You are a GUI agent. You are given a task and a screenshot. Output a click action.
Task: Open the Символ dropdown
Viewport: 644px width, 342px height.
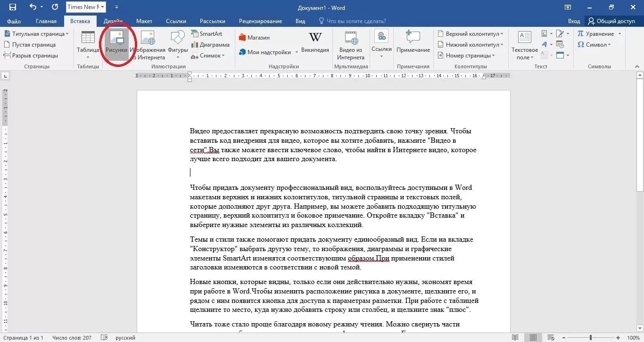coord(594,45)
